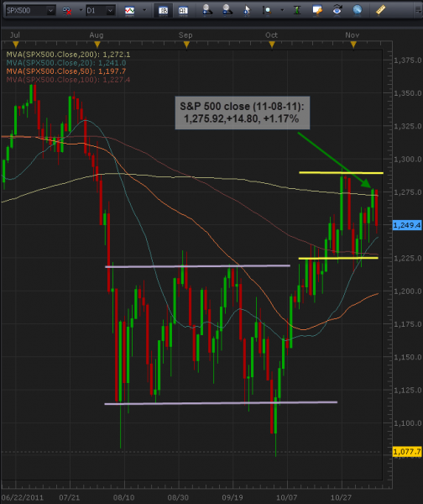
Task: Toggle the Ask price display button
Action: pos(183,11)
